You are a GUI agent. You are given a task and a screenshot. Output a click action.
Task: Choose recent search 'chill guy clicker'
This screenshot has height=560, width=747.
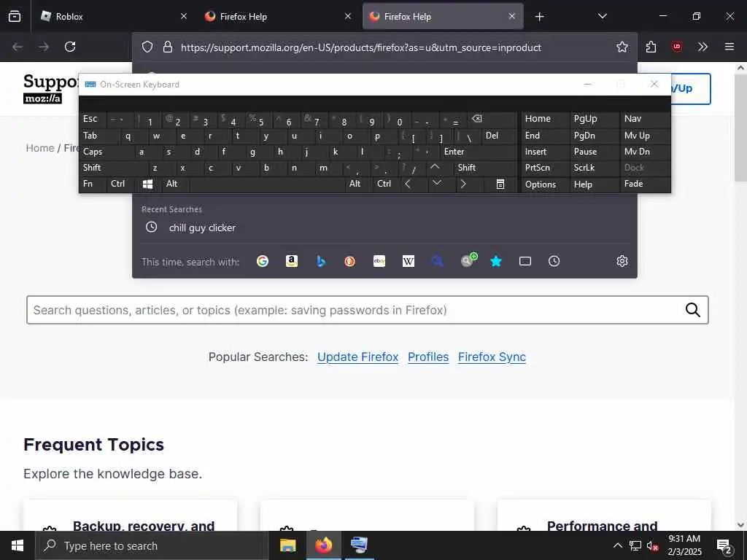coord(384,227)
